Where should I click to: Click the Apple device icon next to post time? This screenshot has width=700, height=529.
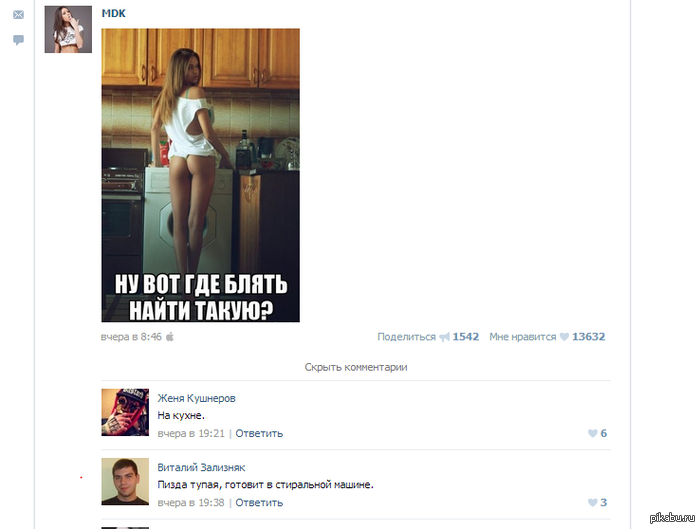pyautogui.click(x=170, y=337)
